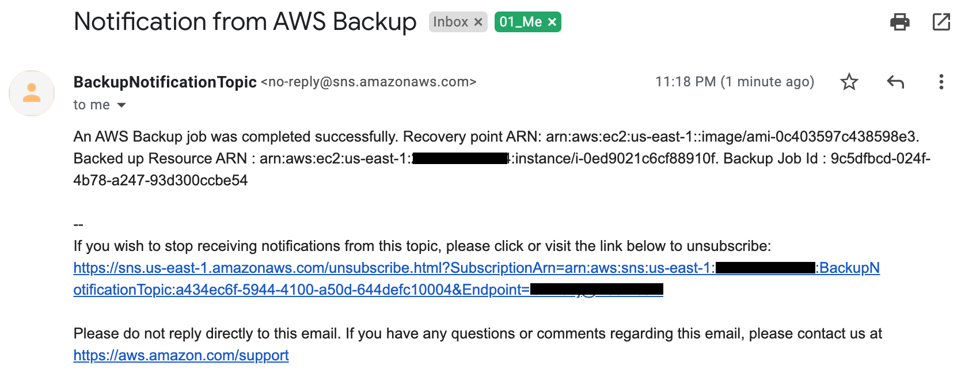Remove the Inbox label
This screenshot has width=980, height=392.
click(478, 22)
